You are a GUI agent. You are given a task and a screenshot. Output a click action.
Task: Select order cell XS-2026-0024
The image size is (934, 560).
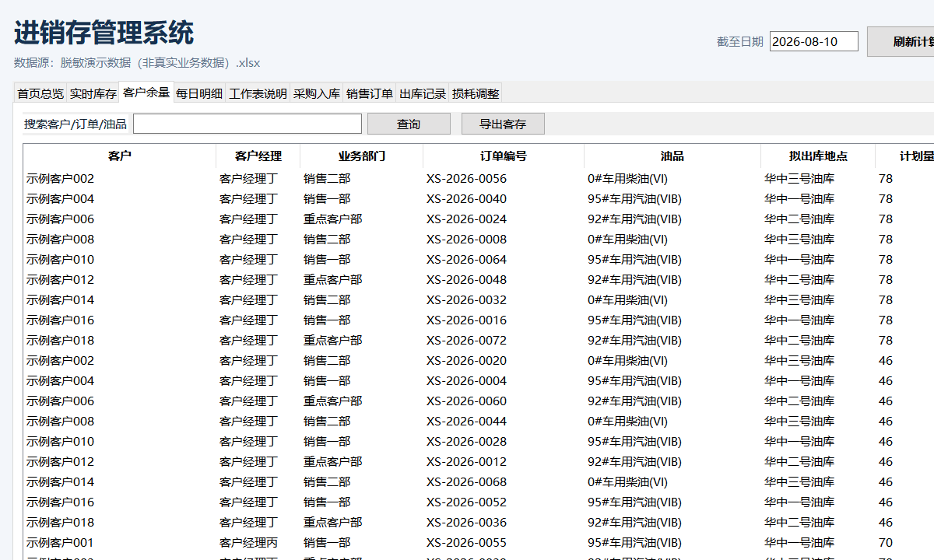[x=466, y=219]
